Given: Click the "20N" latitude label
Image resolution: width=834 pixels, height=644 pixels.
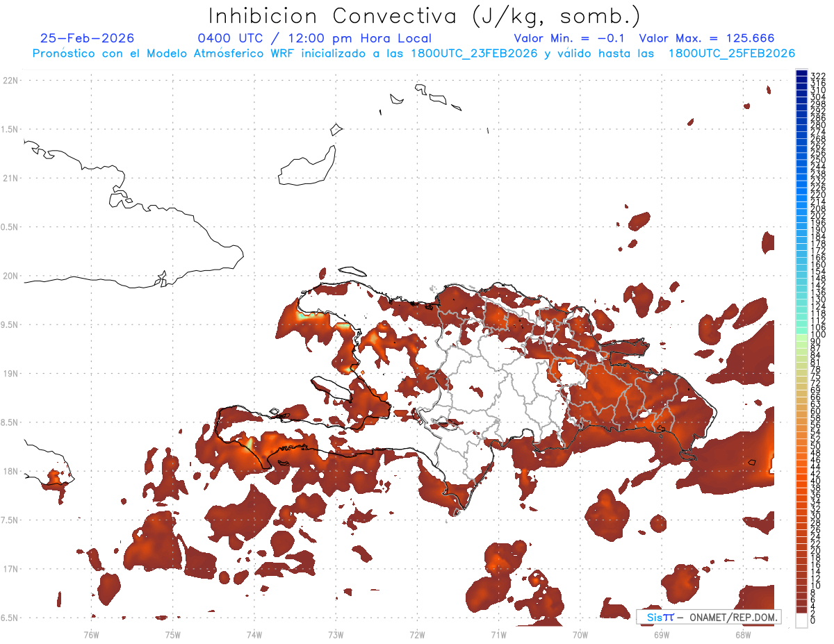Looking at the screenshot, I should pyautogui.click(x=11, y=276).
